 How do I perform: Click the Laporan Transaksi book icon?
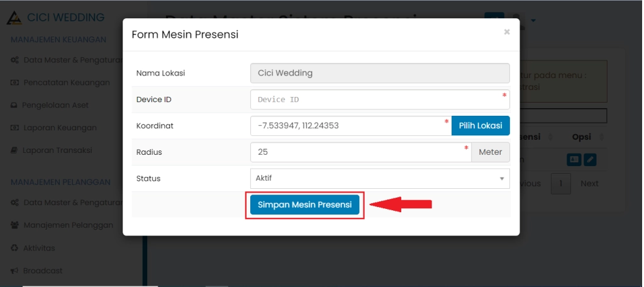pyautogui.click(x=14, y=150)
